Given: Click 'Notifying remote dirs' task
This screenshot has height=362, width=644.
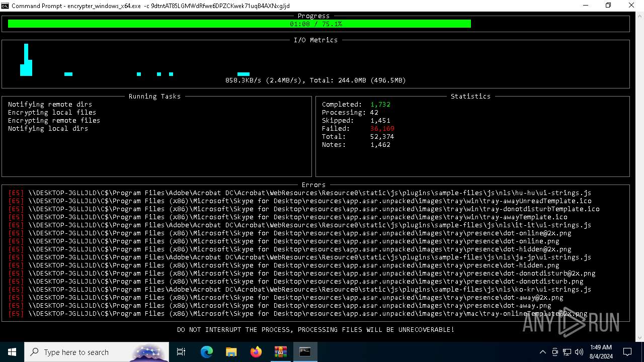Looking at the screenshot, I should coord(50,104).
